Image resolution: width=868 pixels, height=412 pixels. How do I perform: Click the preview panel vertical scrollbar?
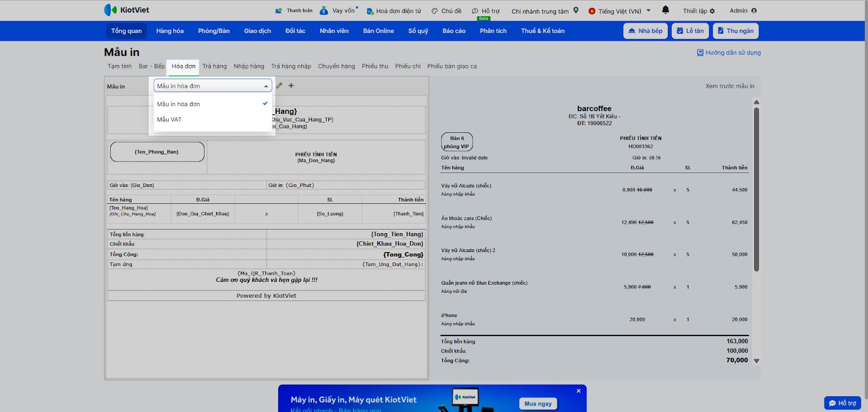756,190
